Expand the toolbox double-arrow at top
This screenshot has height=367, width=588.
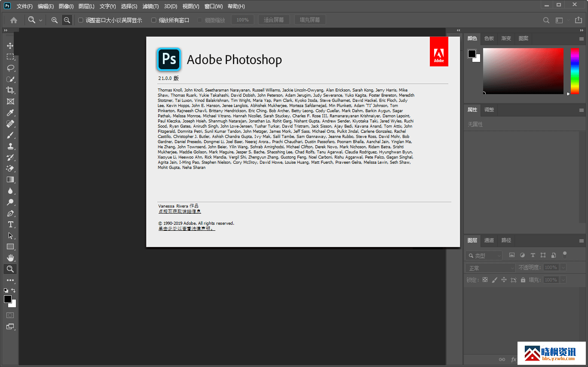coord(6,31)
